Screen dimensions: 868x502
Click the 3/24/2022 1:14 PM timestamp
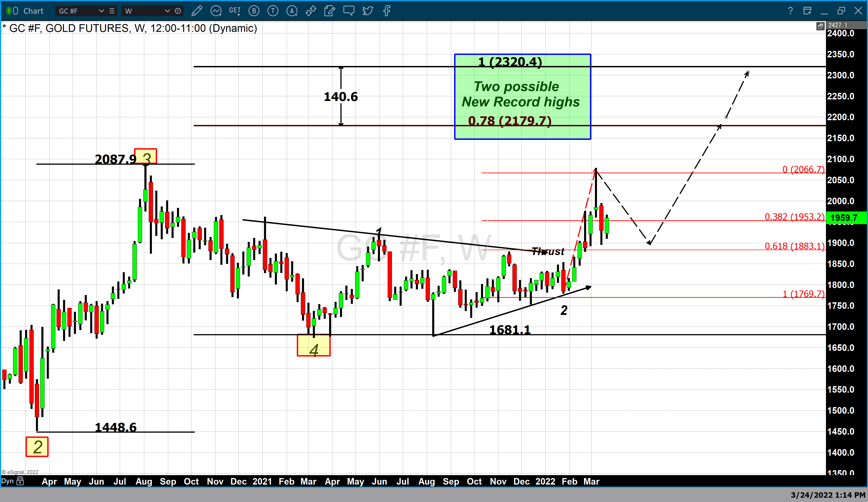[x=828, y=495]
